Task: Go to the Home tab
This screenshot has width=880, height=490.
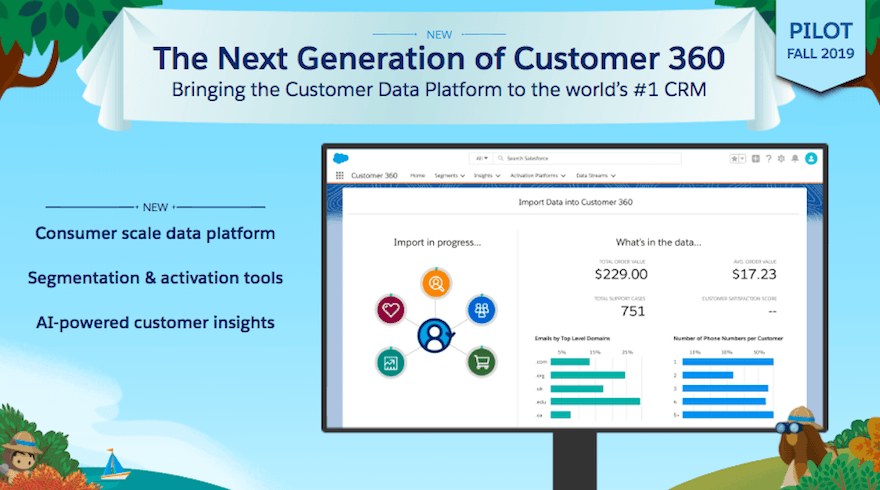Action: point(417,175)
